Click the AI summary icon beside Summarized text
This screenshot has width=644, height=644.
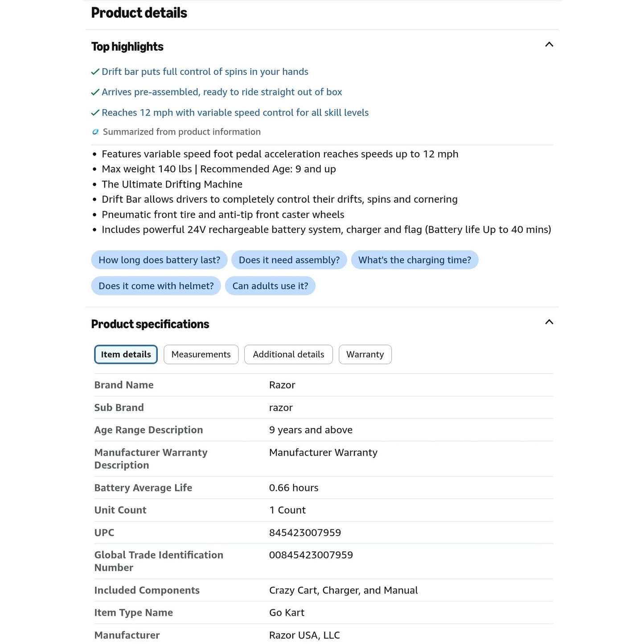[95, 132]
